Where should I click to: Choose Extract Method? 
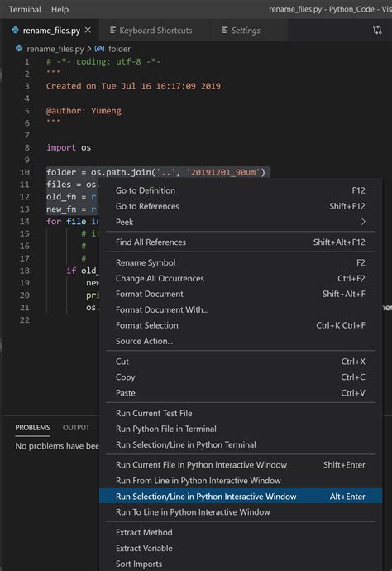pos(240,532)
